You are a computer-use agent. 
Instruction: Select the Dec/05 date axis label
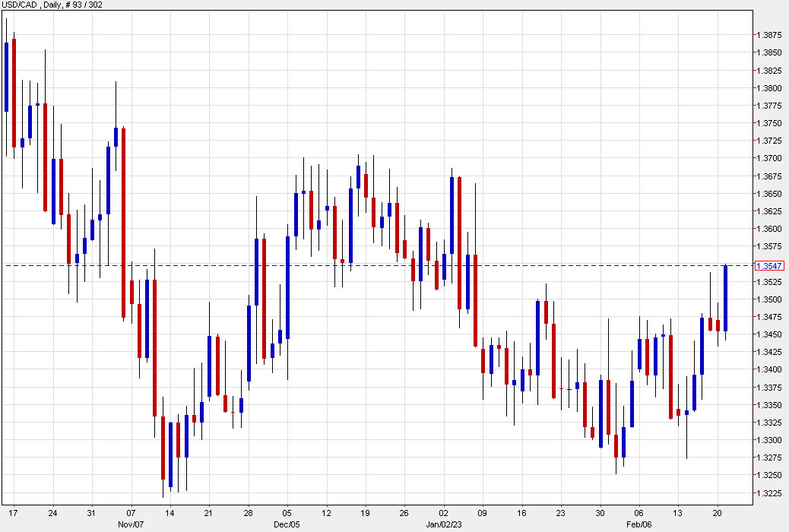(287, 524)
